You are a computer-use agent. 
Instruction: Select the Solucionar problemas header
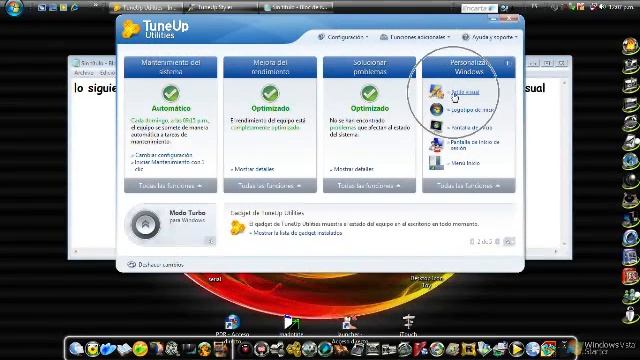pyautogui.click(x=369, y=67)
